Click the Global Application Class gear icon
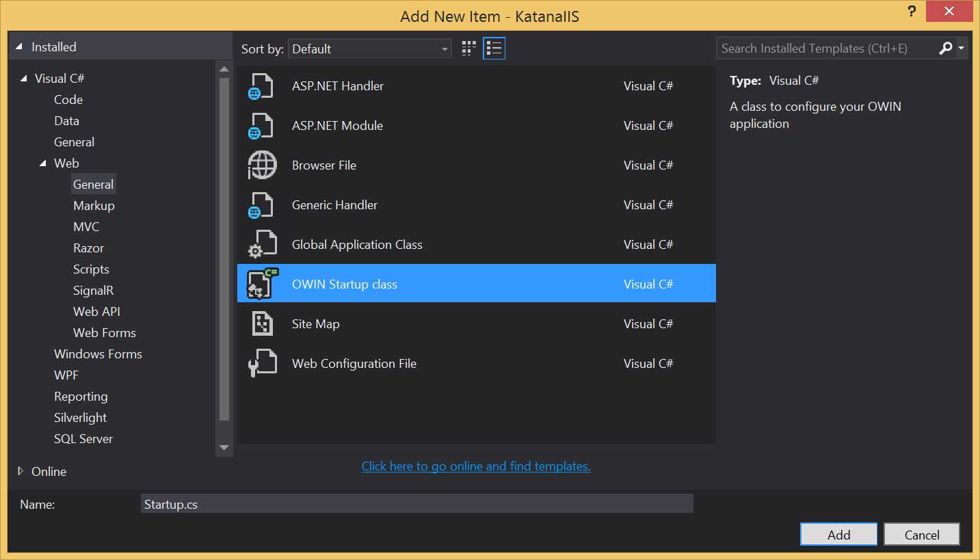The width and height of the screenshot is (980, 560). coord(262,245)
